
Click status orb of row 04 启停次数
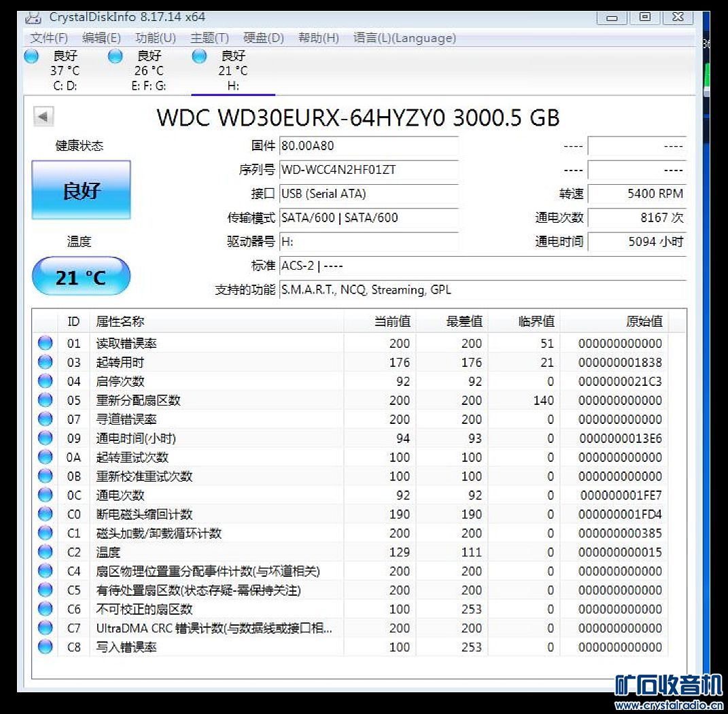point(45,381)
